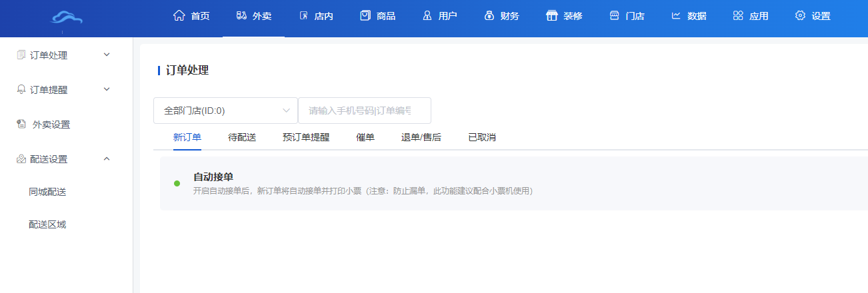Switch to the 待配送 tab
The height and width of the screenshot is (293, 868).
tap(242, 137)
